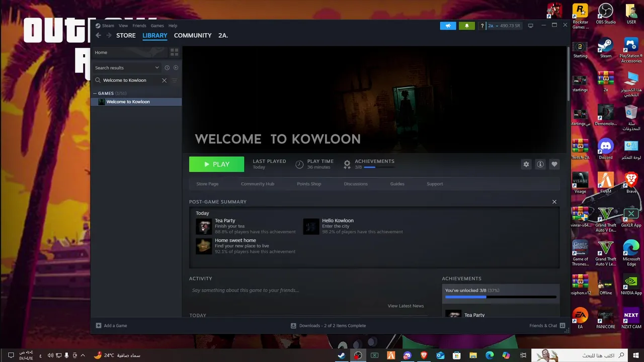Open Brave browser desktop shortcut

[x=631, y=183]
